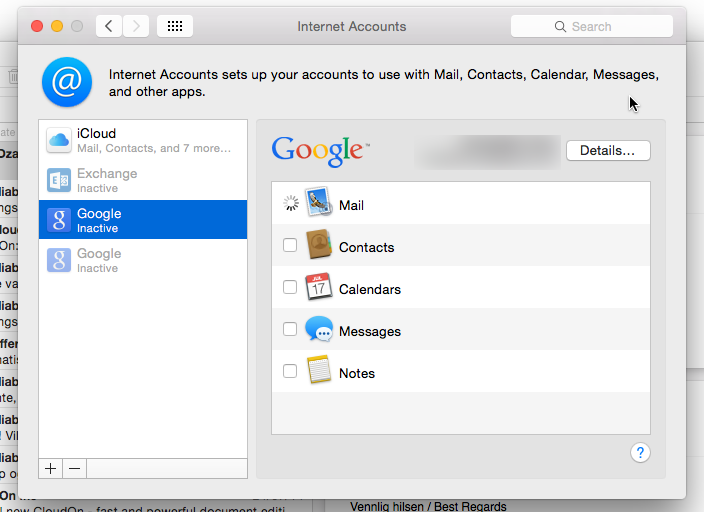
Task: Go forward with the right chevron button
Action: 136,26
